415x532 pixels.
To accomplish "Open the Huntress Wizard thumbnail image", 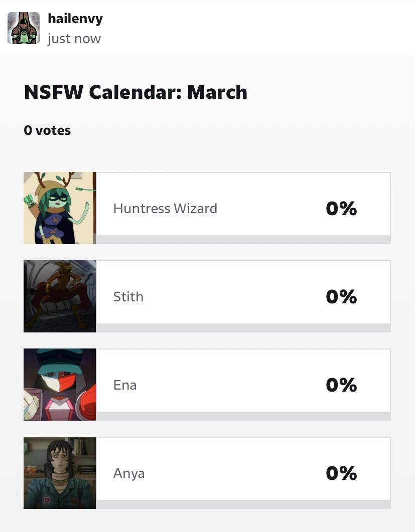I will click(x=60, y=208).
